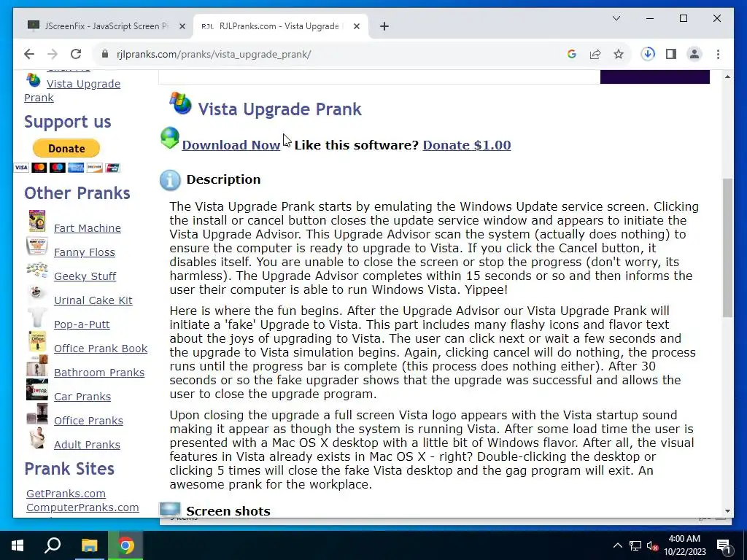This screenshot has height=560, width=747.
Task: Click the payment cards image under Donate
Action: pos(66,168)
